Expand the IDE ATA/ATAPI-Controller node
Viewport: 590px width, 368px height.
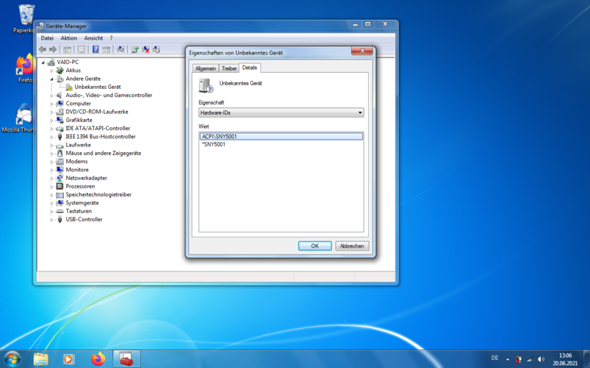point(52,129)
